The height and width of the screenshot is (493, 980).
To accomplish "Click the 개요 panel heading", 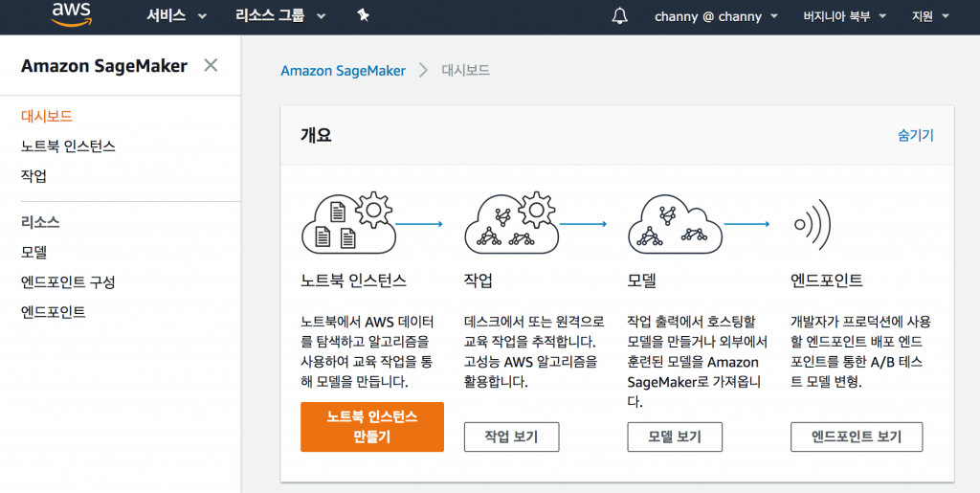I will (316, 135).
